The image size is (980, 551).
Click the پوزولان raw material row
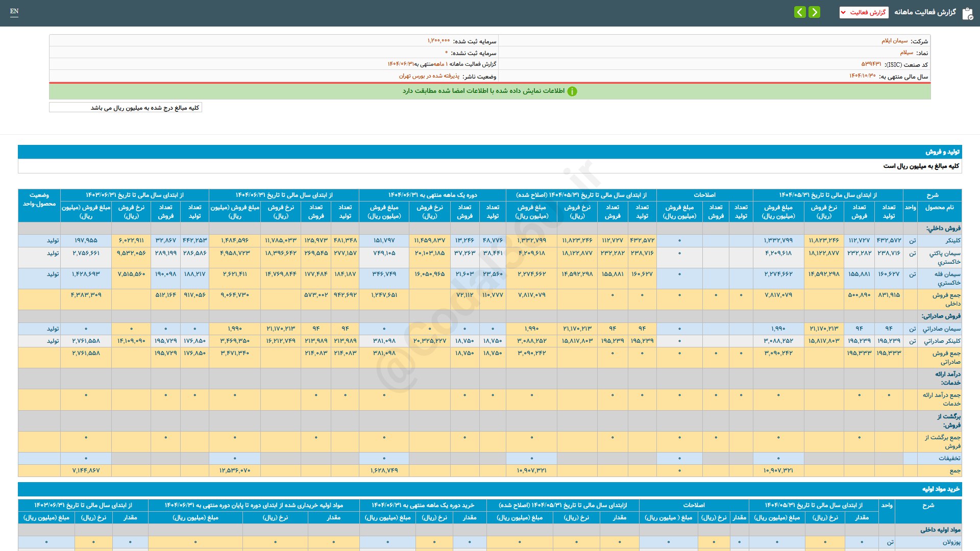(x=951, y=542)
